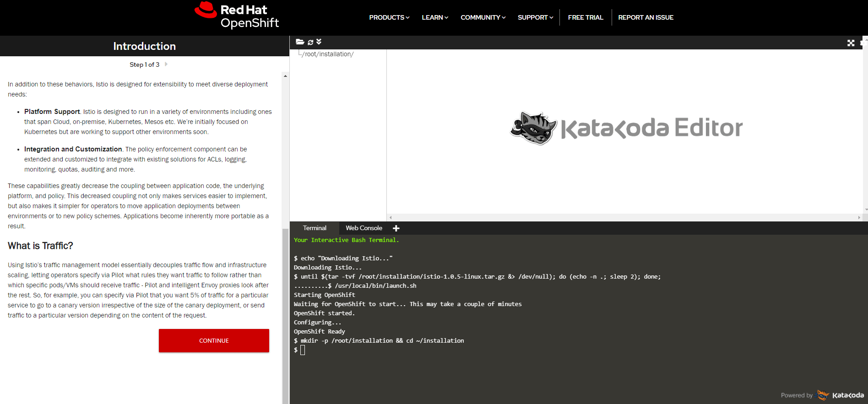Select the Terminal tab
Image resolution: width=868 pixels, height=404 pixels.
[x=315, y=228]
